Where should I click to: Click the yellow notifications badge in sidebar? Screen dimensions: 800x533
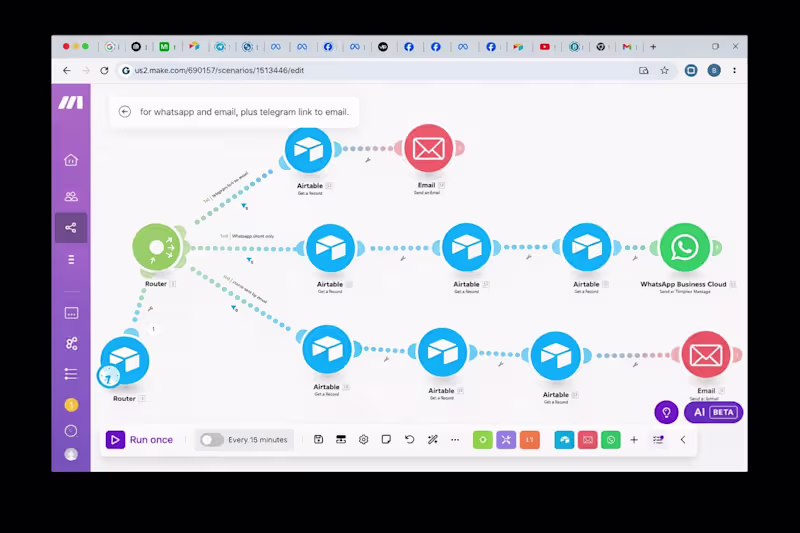pos(71,405)
